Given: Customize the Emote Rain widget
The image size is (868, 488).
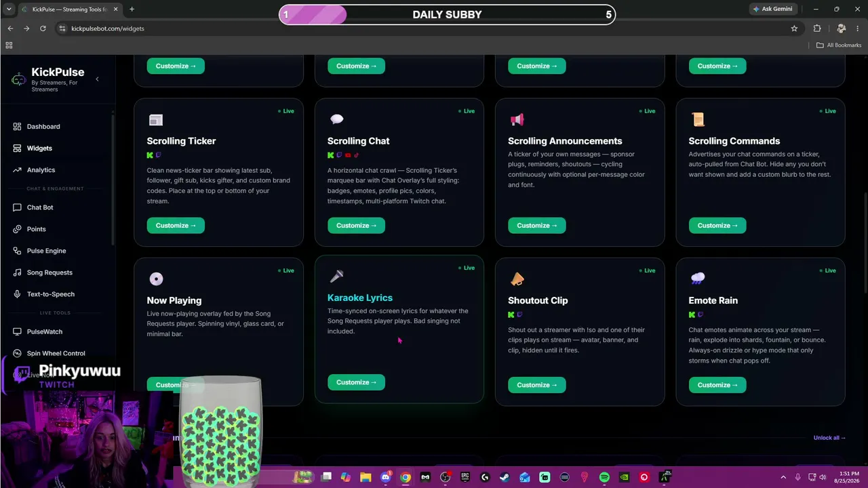Looking at the screenshot, I should (717, 385).
